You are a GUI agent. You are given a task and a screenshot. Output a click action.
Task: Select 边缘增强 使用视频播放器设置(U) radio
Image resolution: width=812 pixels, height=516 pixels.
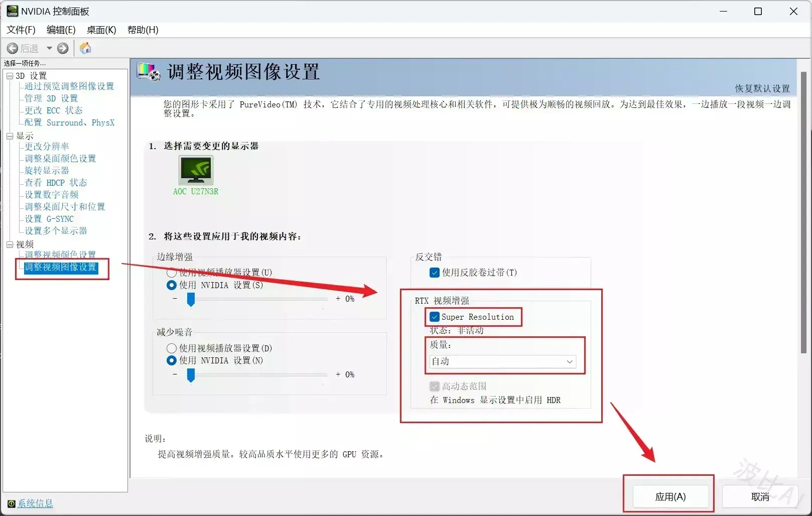(172, 273)
